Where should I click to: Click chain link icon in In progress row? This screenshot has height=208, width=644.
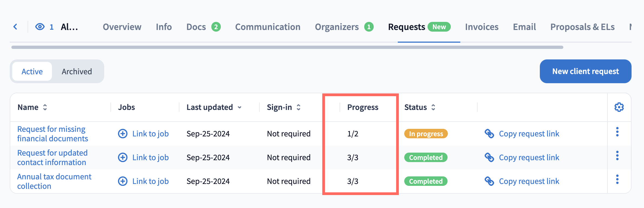coord(489,134)
